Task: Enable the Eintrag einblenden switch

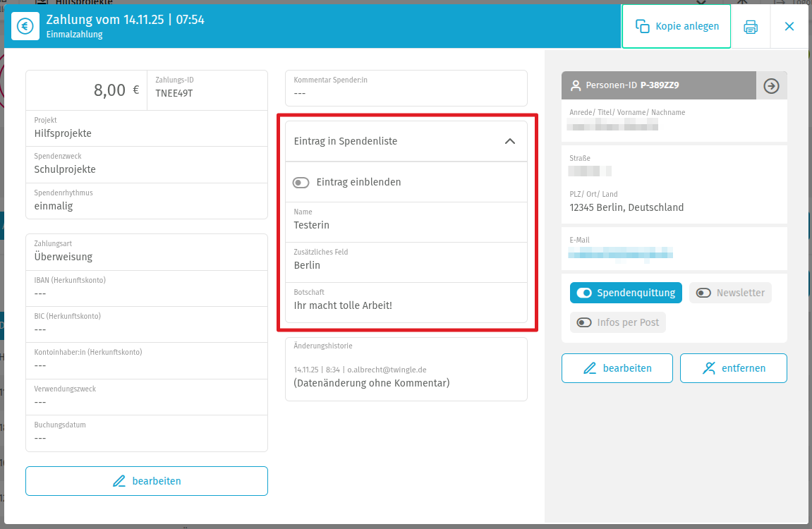Action: pos(301,183)
